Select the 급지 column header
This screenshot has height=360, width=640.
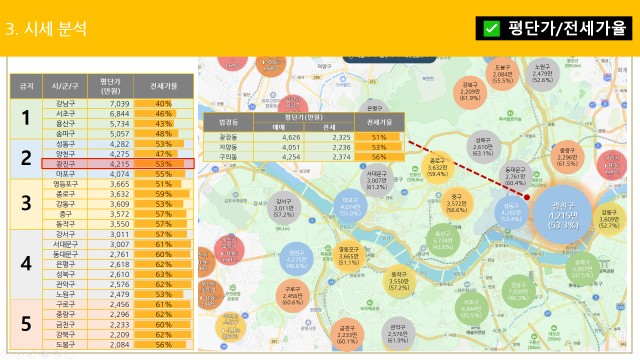tap(26, 86)
